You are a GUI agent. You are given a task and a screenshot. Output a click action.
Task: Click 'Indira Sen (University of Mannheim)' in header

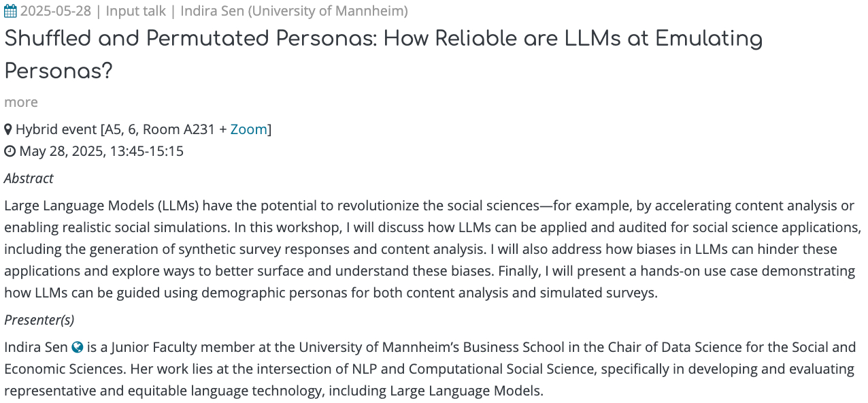point(294,12)
